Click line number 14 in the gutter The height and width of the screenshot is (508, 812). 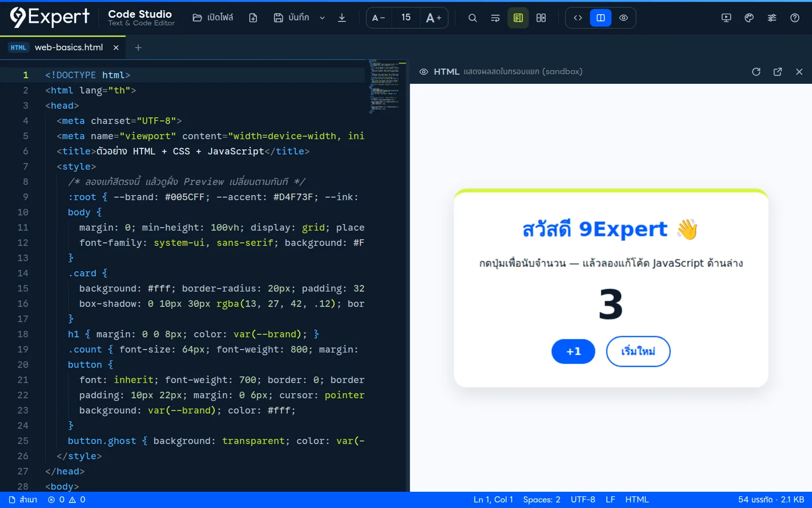(23, 273)
